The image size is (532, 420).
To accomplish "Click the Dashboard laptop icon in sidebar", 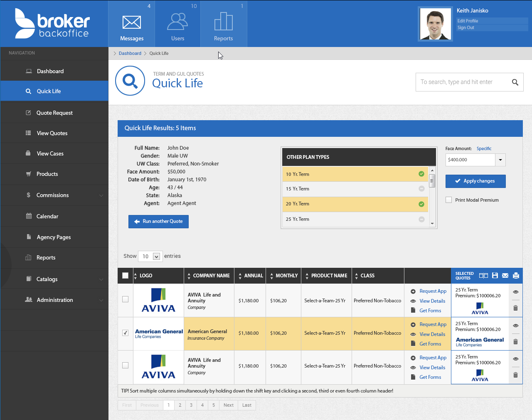I will (29, 71).
